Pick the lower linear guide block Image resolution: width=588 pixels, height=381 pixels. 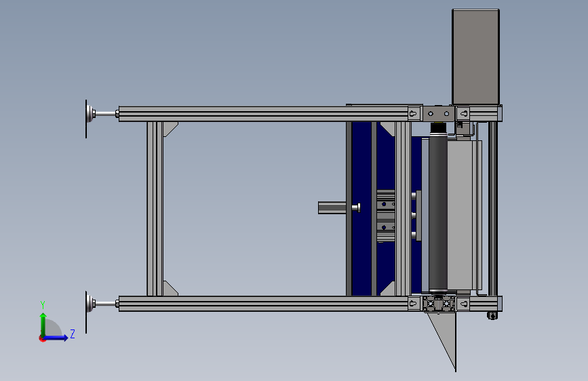[x=386, y=228]
